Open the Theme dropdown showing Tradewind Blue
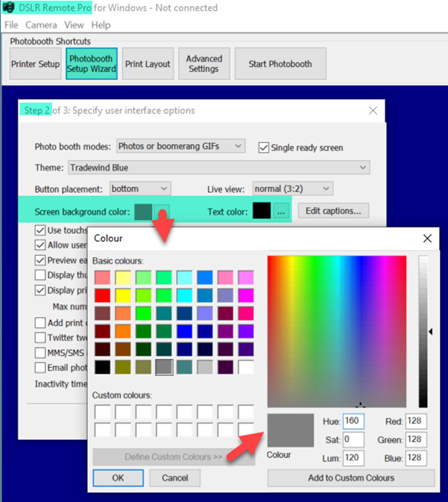 coord(219,167)
